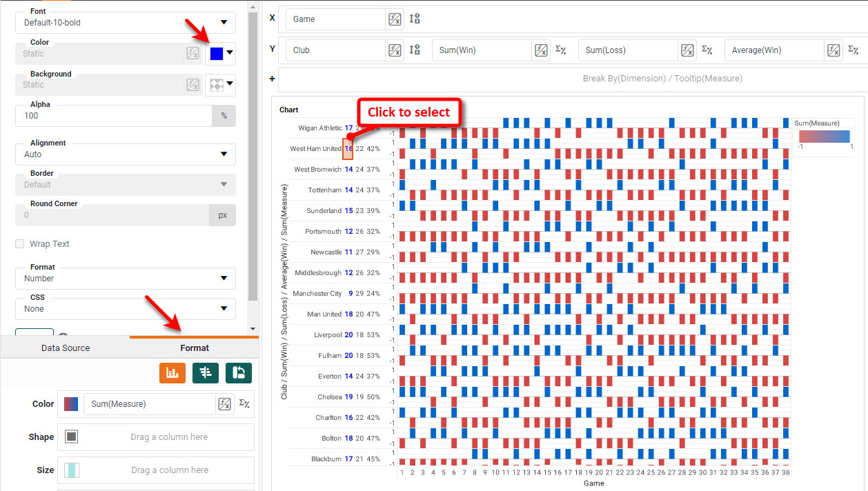Viewport: 868px width, 491px height.
Task: Click the Alpha value input field
Action: [113, 116]
